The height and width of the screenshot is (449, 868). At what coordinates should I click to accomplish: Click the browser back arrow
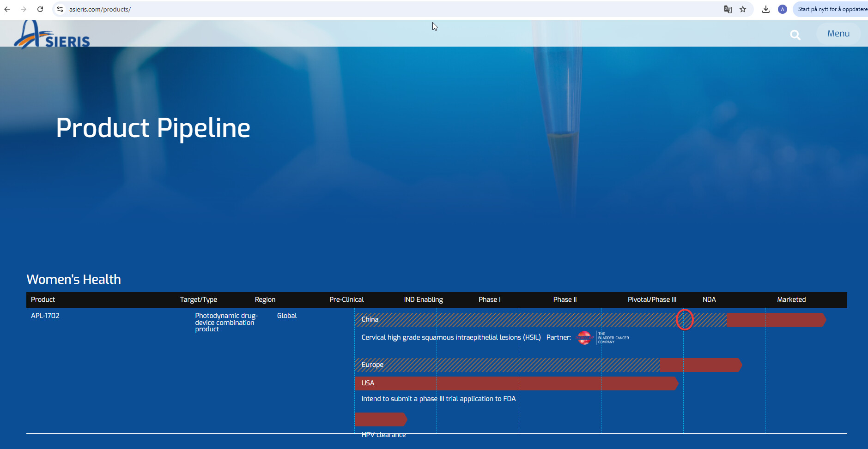click(7, 9)
